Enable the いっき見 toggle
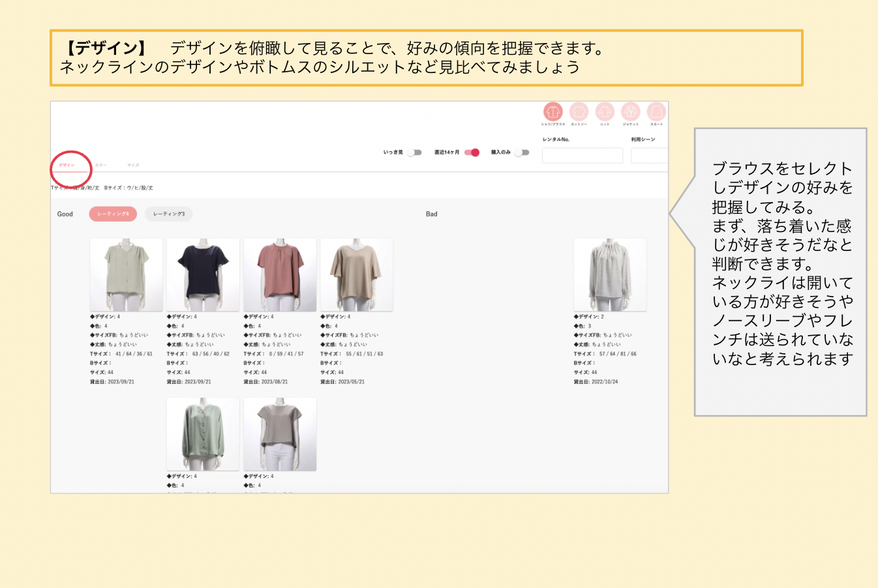The image size is (878, 588). point(414,153)
